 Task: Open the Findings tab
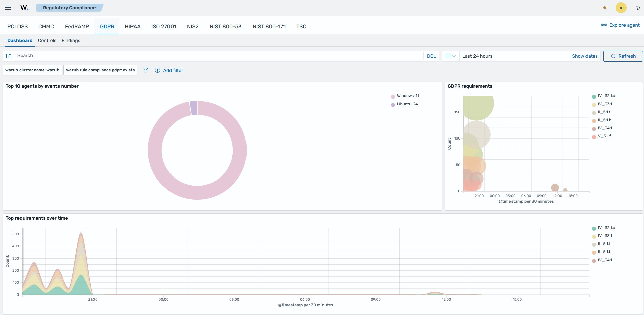[71, 40]
